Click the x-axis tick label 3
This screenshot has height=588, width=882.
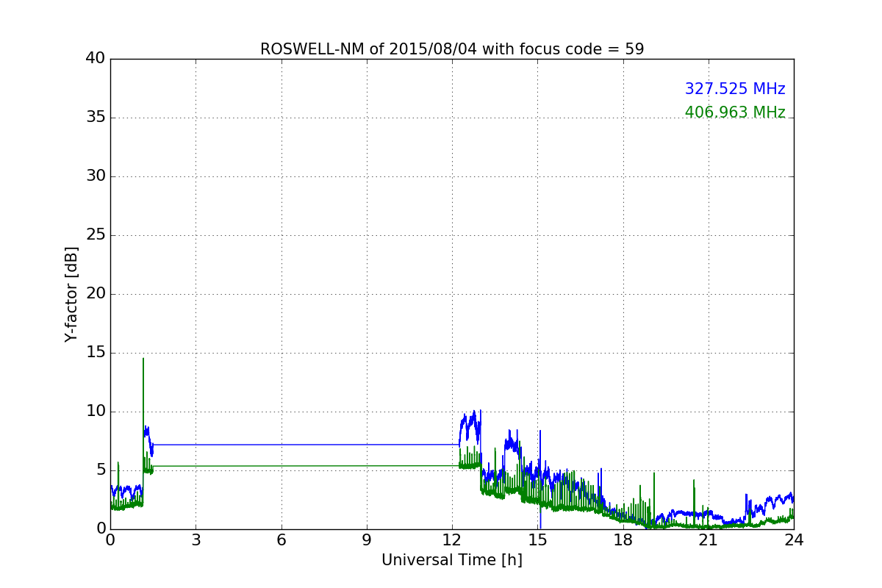(x=196, y=539)
